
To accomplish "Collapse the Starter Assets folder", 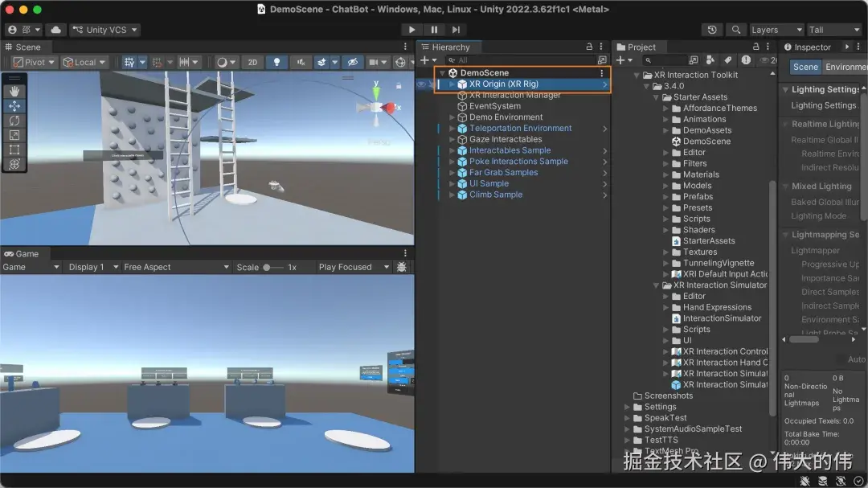I will [x=656, y=97].
